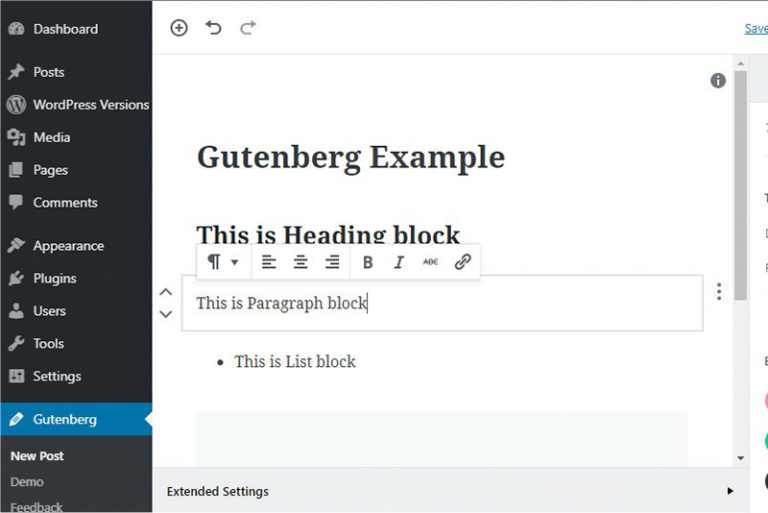This screenshot has width=768, height=513.
Task: Insert a link with chain icon
Action: pyautogui.click(x=462, y=262)
